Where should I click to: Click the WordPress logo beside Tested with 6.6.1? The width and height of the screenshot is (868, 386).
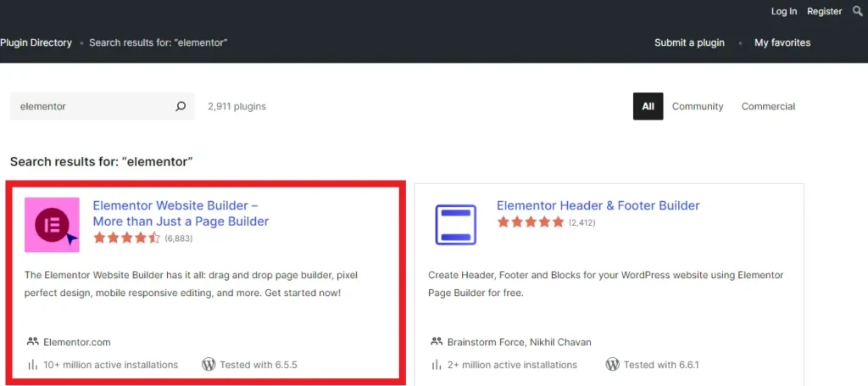[x=612, y=365]
